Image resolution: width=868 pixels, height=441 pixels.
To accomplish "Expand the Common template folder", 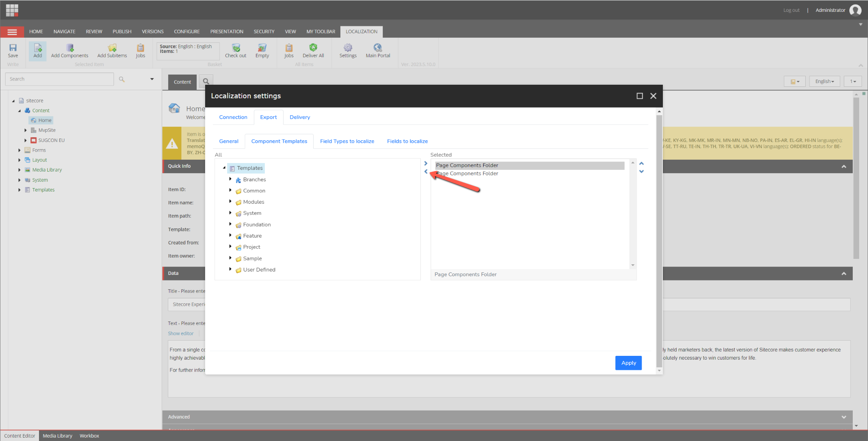I will pos(230,190).
